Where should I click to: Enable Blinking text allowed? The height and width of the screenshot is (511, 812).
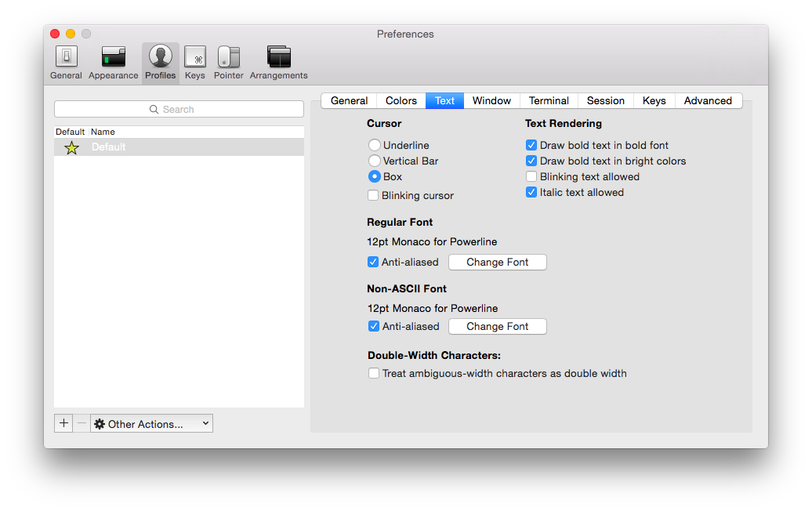[531, 176]
